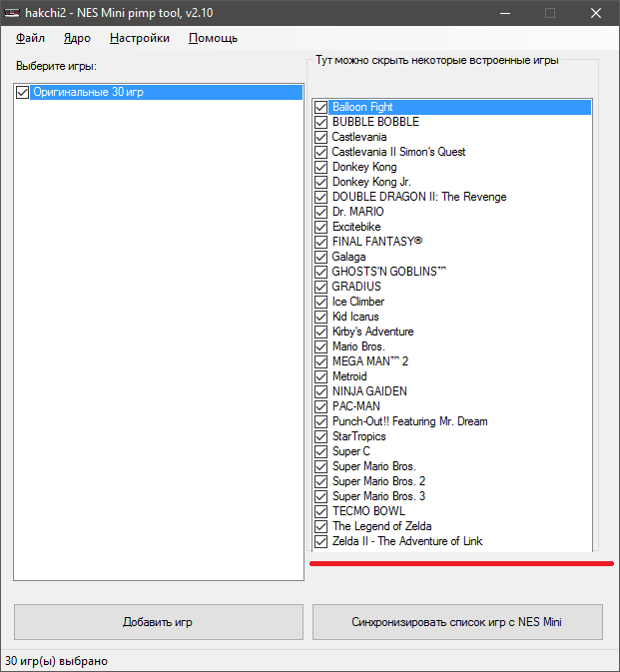
Task: Click the Добавить игр button
Action: 159,622
